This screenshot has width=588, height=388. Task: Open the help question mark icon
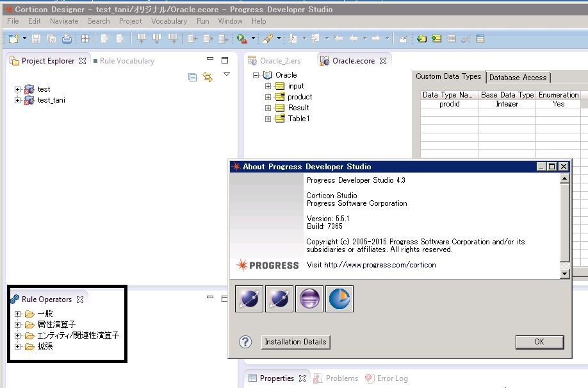click(x=245, y=342)
